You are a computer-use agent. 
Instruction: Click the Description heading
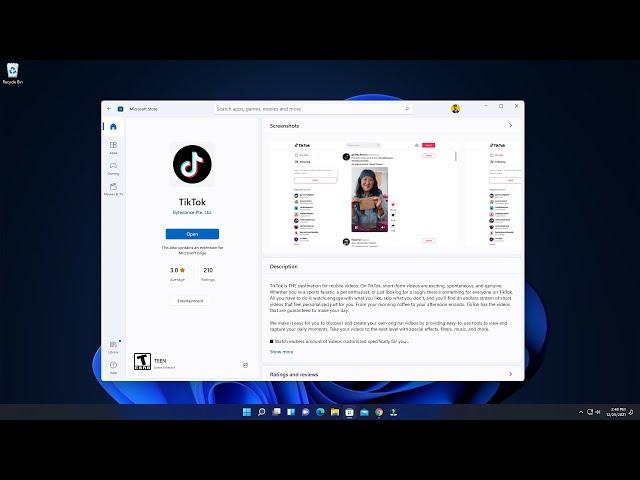click(284, 267)
